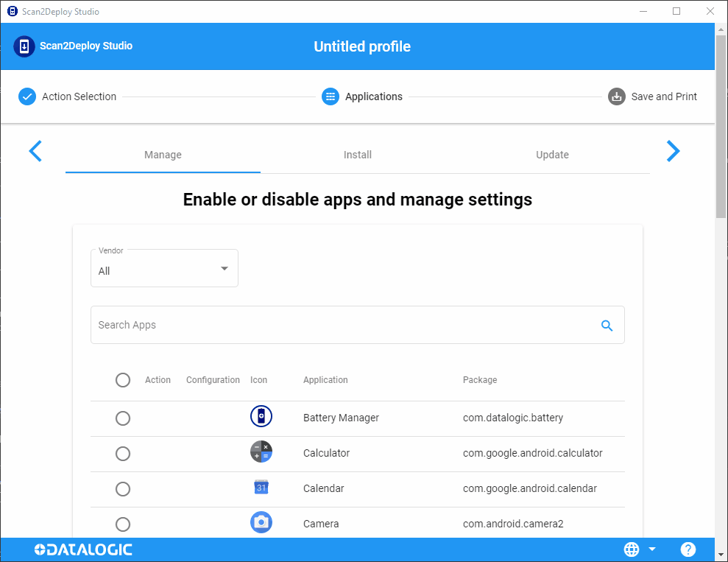This screenshot has height=562, width=728.
Task: Select the Camera row radio button
Action: pos(123,524)
